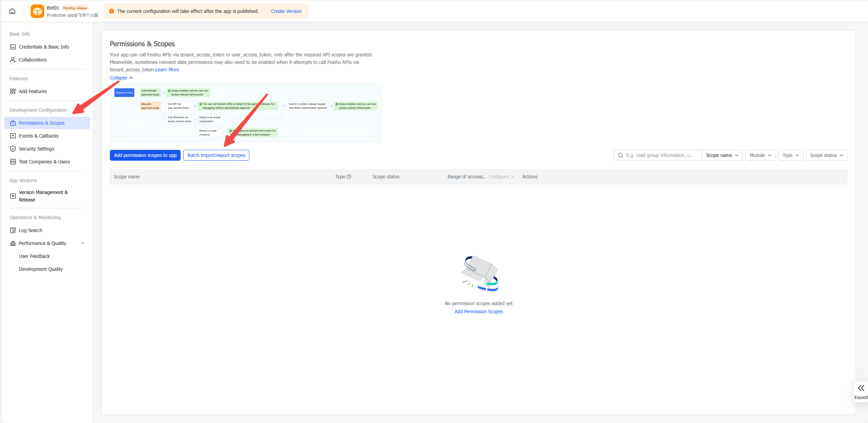The width and height of the screenshot is (868, 423).
Task: Click Add Permission Scopes link in empty state
Action: click(x=479, y=312)
